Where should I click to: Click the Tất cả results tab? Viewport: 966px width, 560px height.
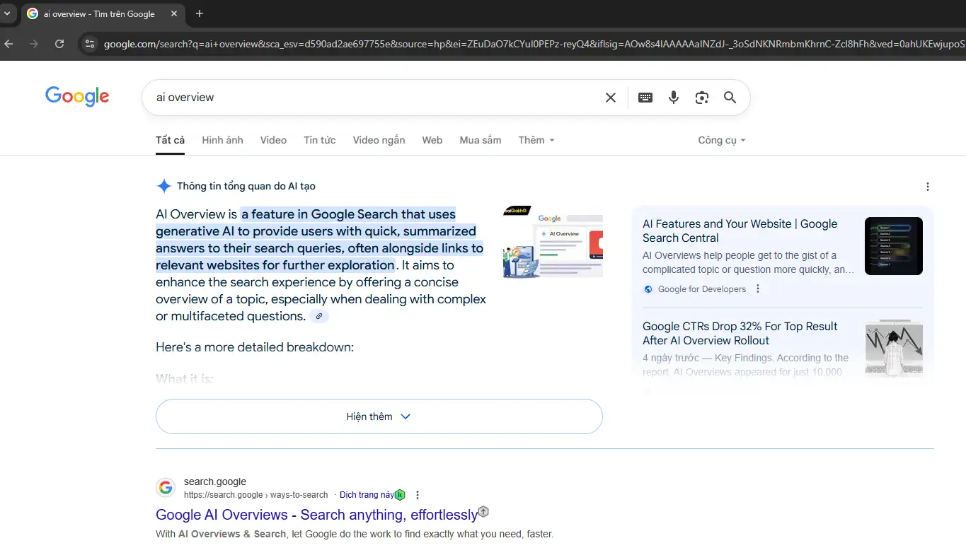(170, 140)
